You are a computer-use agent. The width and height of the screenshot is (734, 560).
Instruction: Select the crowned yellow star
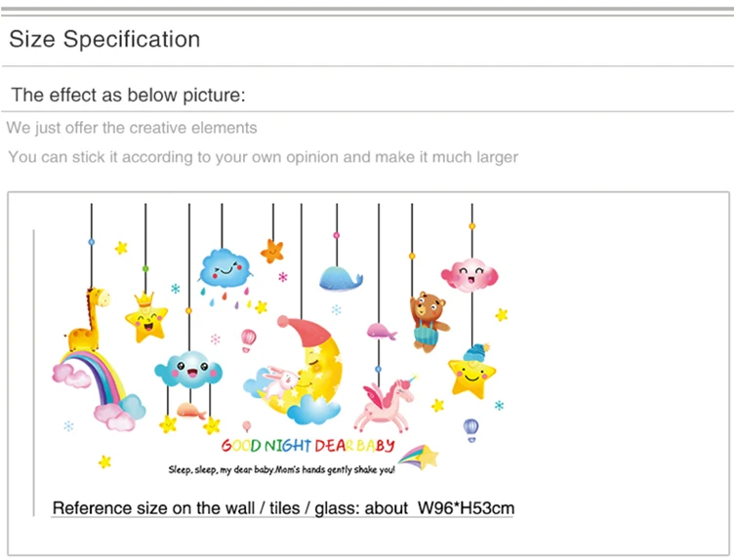pyautogui.click(x=146, y=318)
